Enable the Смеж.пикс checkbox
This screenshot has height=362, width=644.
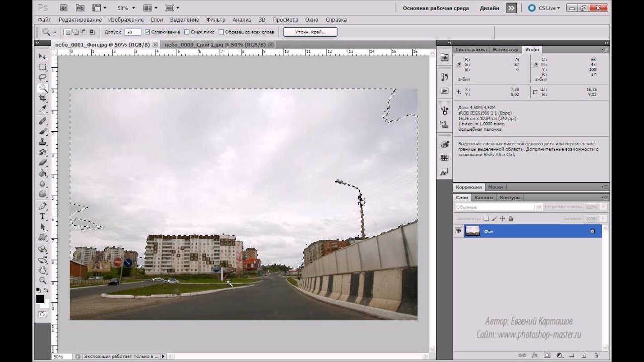click(187, 32)
